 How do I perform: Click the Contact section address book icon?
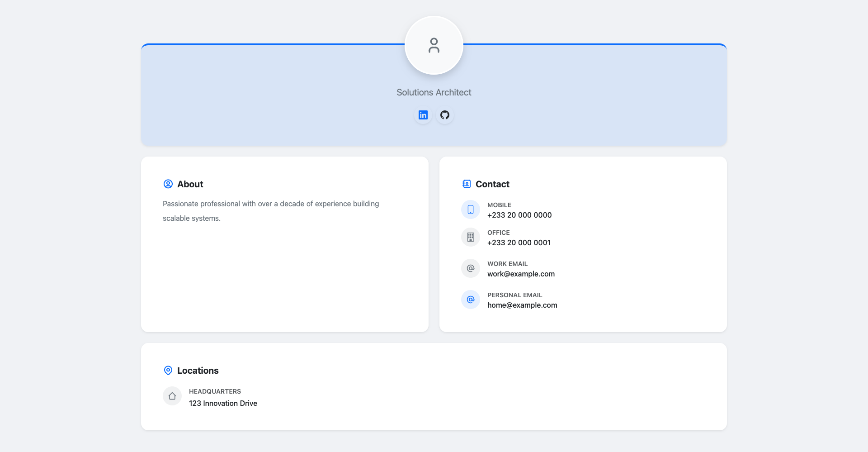(467, 184)
